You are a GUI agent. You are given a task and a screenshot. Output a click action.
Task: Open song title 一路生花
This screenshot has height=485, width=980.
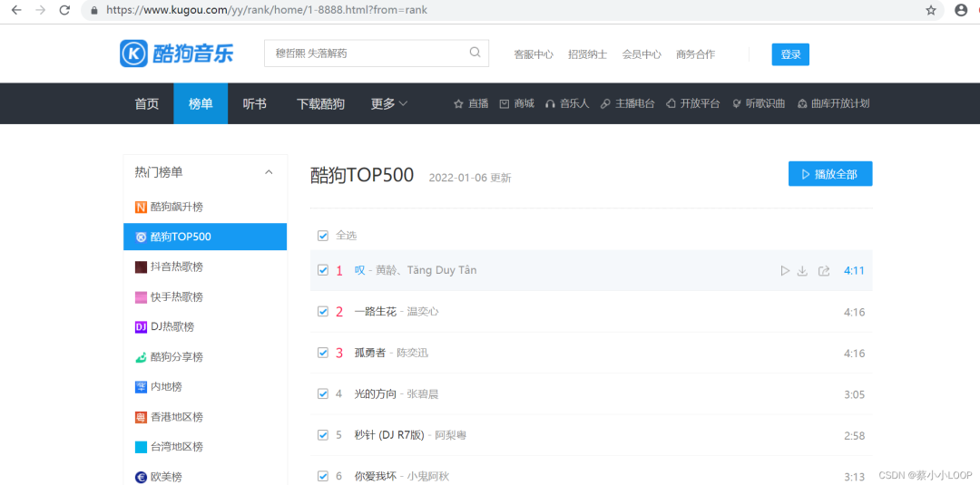[375, 312]
